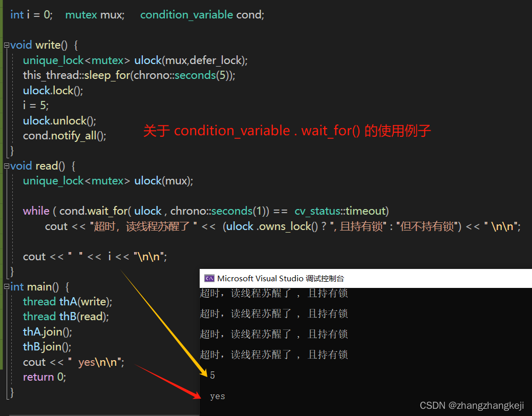The width and height of the screenshot is (532, 416).
Task: Collapse the read() function fold marker
Action: click(7, 165)
